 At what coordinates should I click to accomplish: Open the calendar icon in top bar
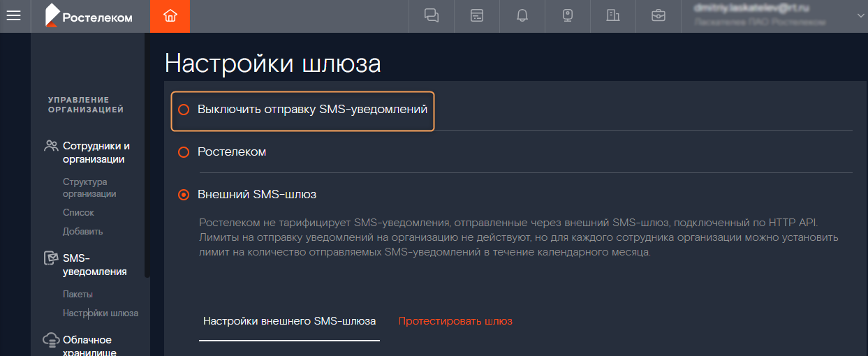477,16
